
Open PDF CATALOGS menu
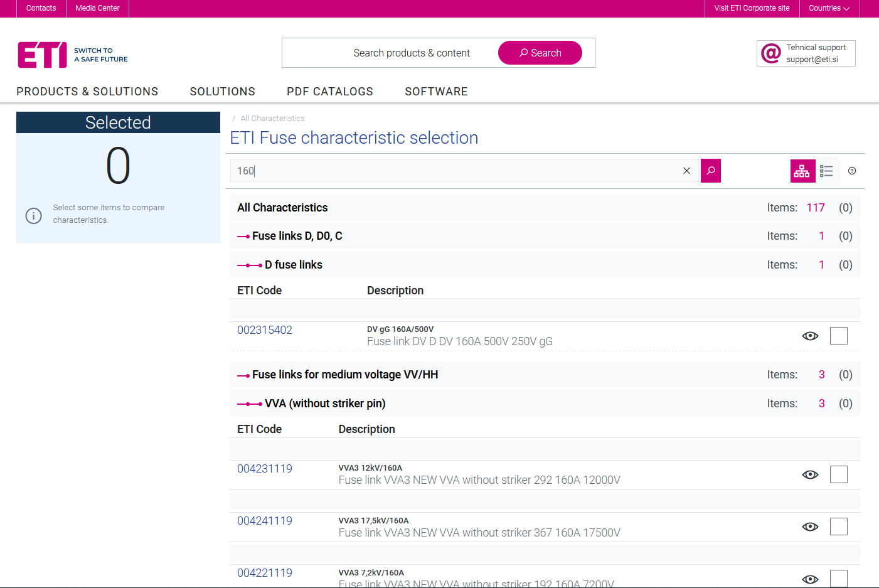(329, 92)
